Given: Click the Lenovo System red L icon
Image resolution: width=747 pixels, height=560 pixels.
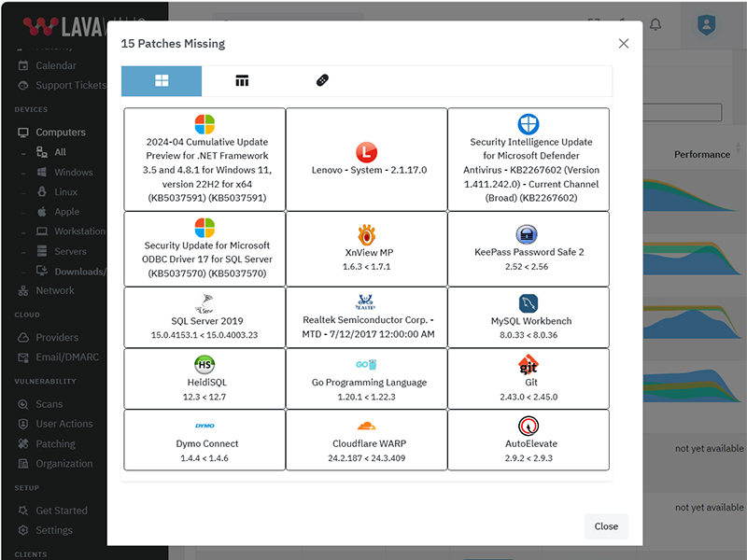Looking at the screenshot, I should (x=366, y=152).
